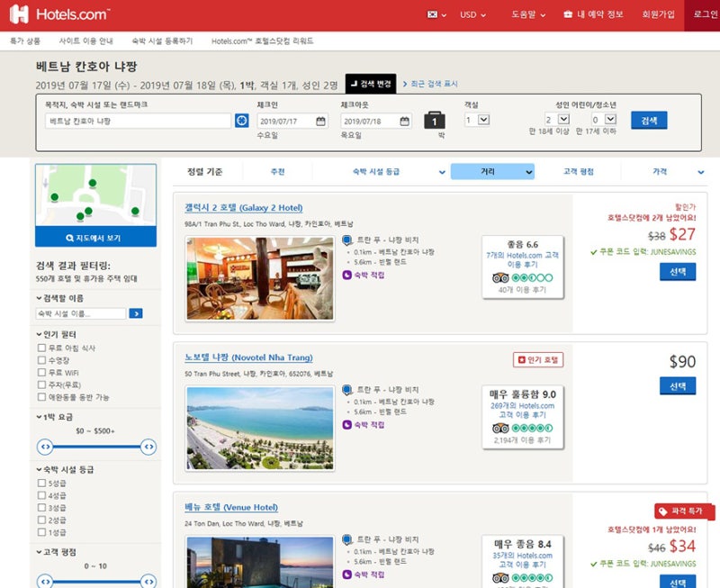Click the destination input field
The width and height of the screenshot is (720, 588).
tap(139, 122)
